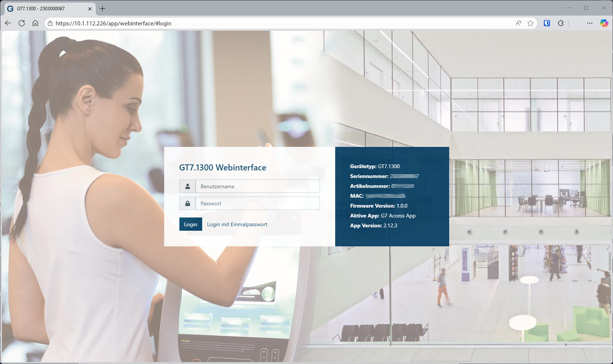Screen dimensions: 613x364
Task: Click the browser back arrow
Action: (8, 23)
